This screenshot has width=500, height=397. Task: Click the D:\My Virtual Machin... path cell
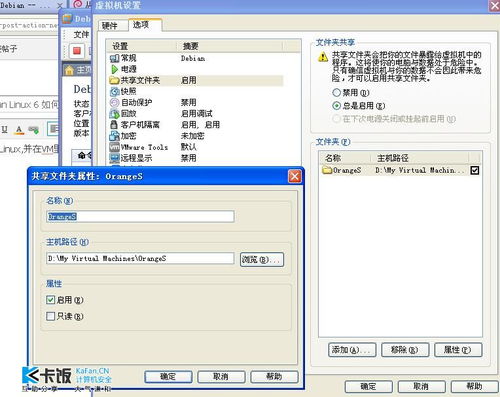(420, 170)
